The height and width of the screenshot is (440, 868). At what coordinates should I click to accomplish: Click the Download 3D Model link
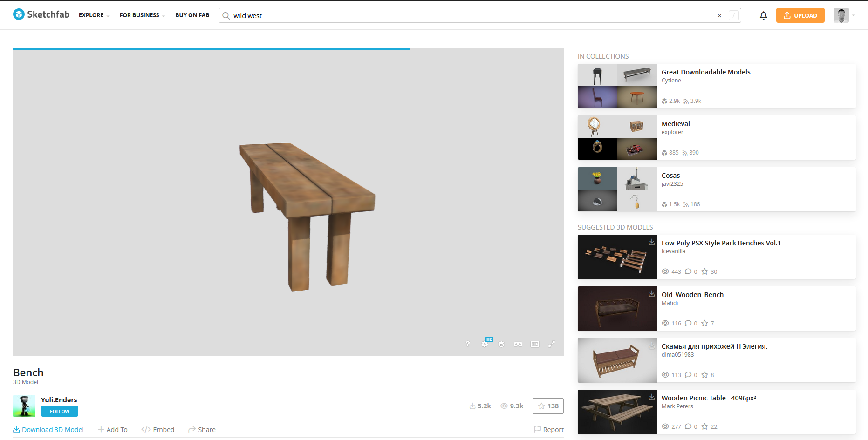point(48,430)
